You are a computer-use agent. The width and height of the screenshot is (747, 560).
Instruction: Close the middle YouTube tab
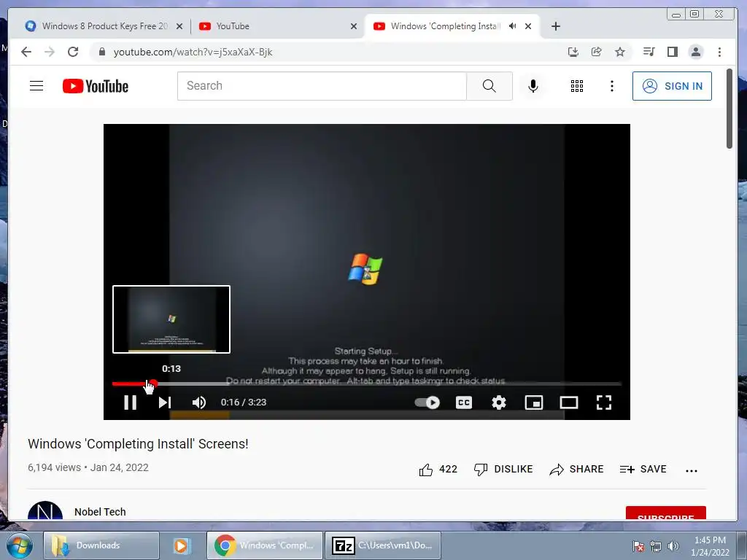pos(354,26)
